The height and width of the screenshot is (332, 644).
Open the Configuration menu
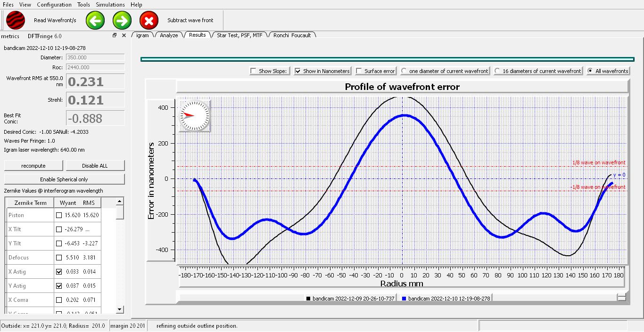click(54, 5)
